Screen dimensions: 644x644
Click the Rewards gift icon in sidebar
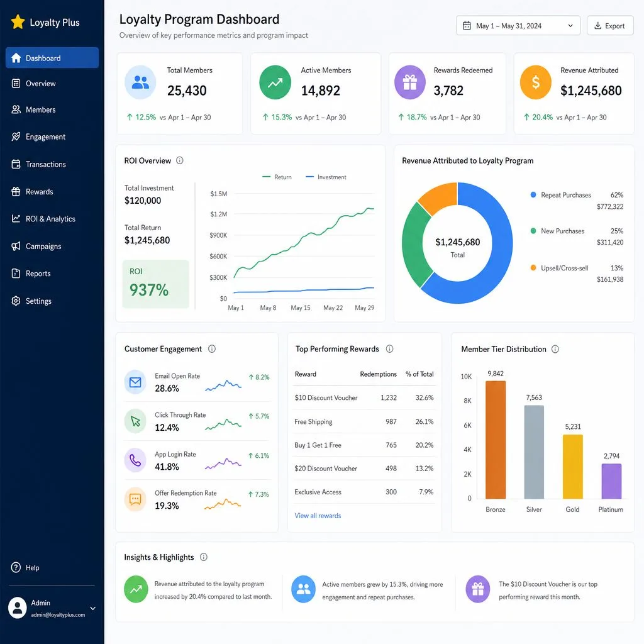[16, 191]
